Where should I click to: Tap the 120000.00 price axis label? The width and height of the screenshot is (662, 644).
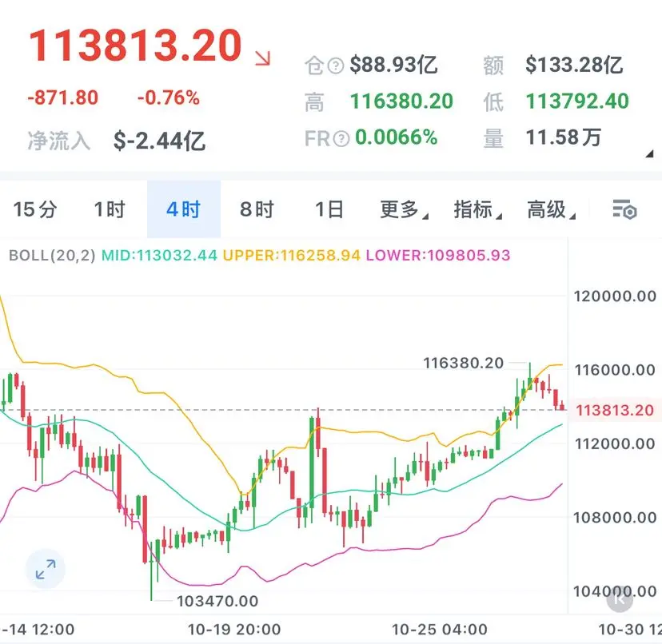[615, 296]
